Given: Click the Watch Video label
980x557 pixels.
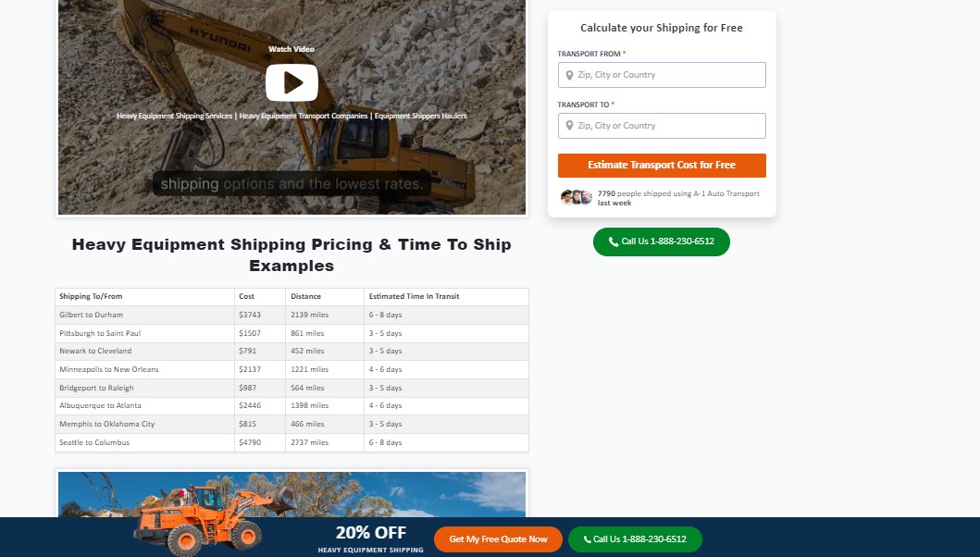Looking at the screenshot, I should pos(292,49).
